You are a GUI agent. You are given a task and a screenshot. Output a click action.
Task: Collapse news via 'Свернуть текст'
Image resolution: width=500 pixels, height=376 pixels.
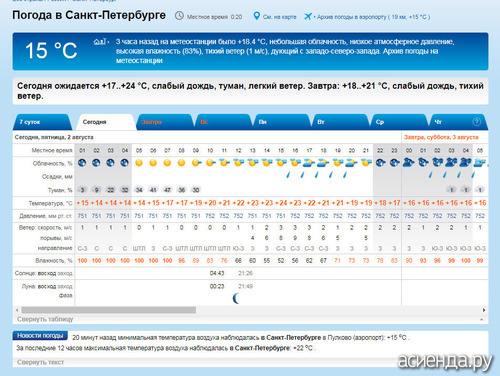40,362
